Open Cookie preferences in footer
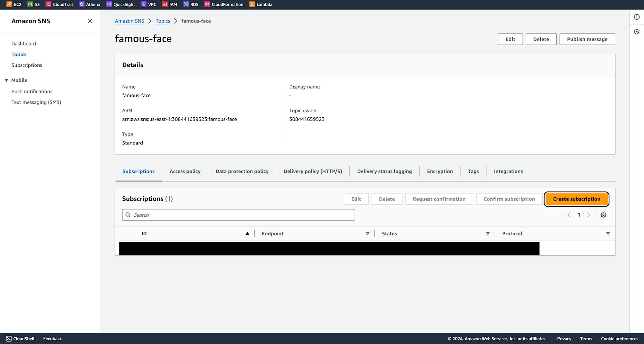The height and width of the screenshot is (344, 644). [620, 339]
